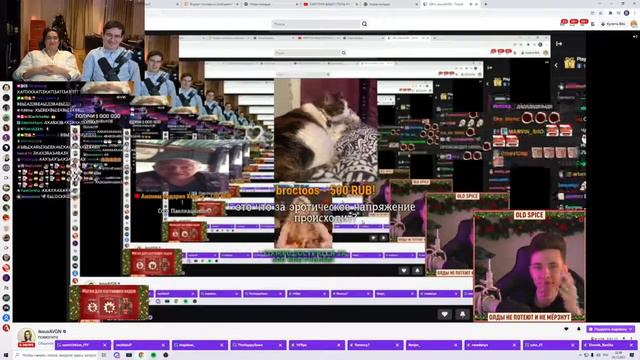Click the main stream video player
The image size is (640, 360).
[299, 176]
